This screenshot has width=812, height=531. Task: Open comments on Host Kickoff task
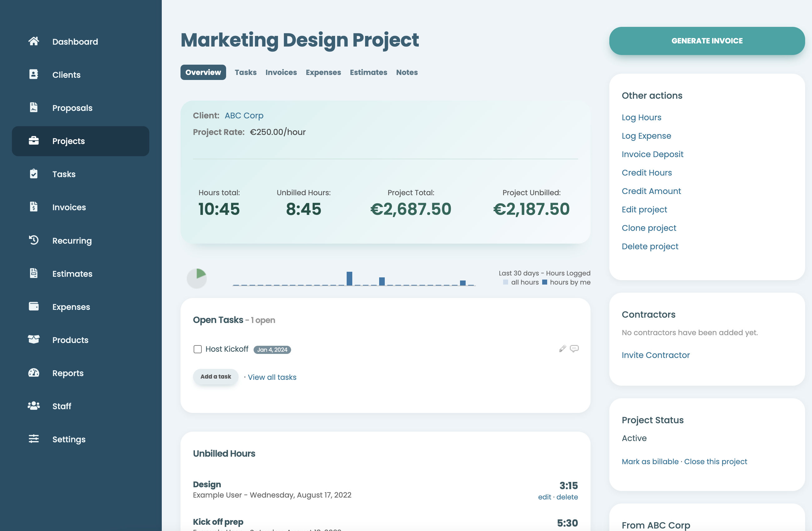(x=574, y=349)
